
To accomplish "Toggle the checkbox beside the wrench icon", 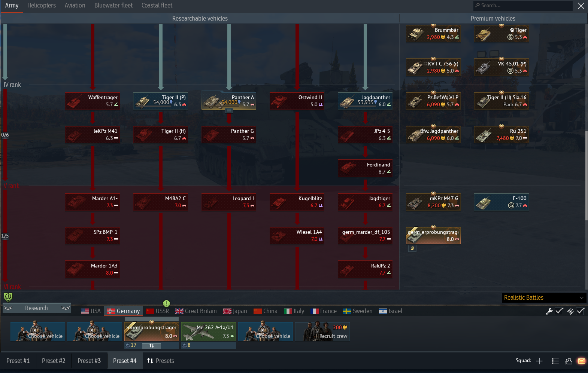I will tap(559, 311).
